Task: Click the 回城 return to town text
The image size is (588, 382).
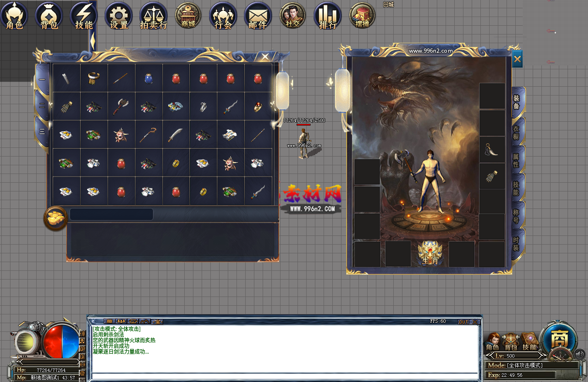Action: click(x=388, y=4)
